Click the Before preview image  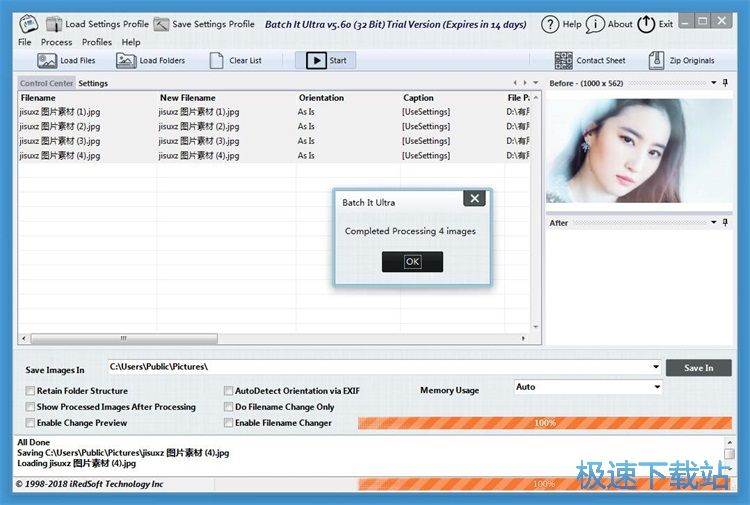pyautogui.click(x=639, y=151)
